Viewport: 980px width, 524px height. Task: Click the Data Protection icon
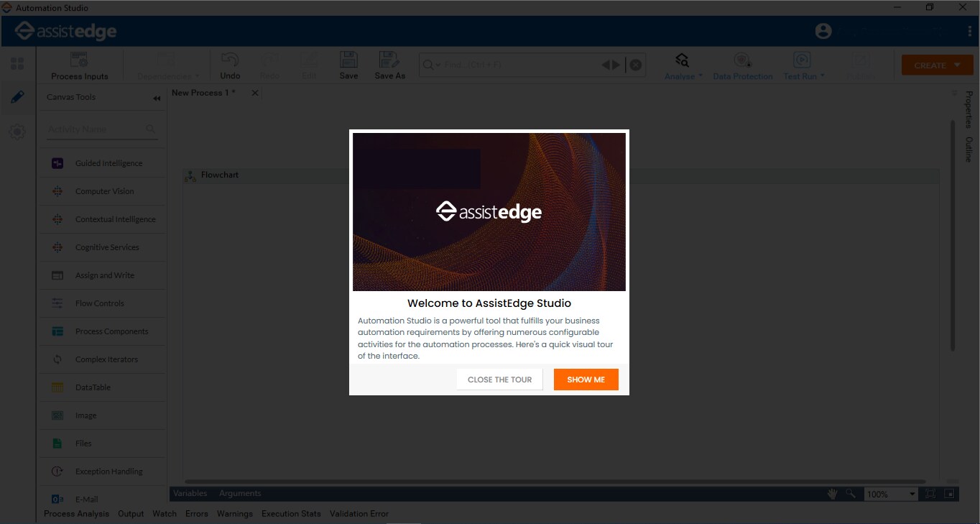743,65
